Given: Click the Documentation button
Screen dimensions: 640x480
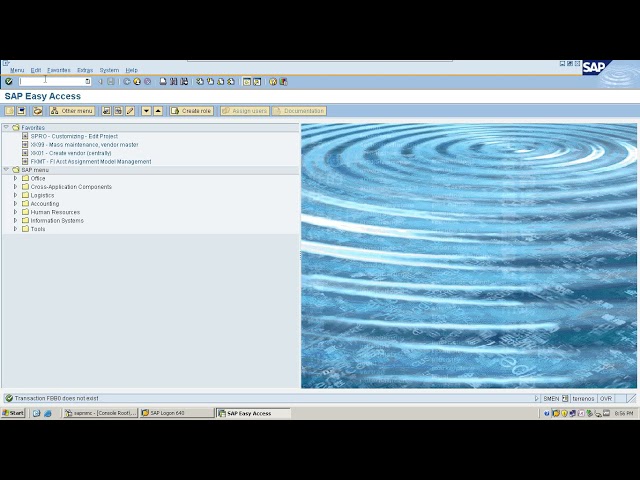Looking at the screenshot, I should click(x=299, y=111).
